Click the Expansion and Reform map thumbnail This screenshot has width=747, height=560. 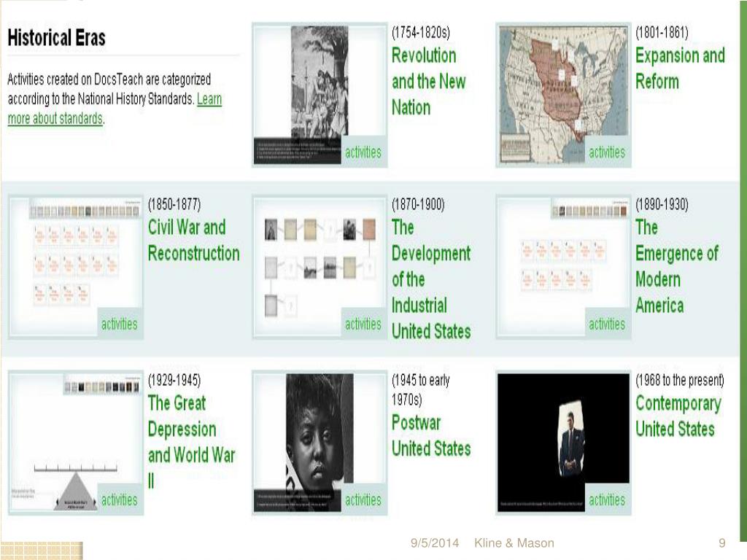[564, 95]
